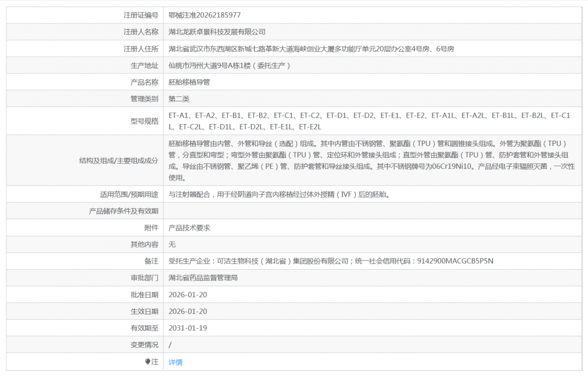Click the 适用范围/预期用途 label
The height and width of the screenshot is (377, 588).
coord(129,194)
